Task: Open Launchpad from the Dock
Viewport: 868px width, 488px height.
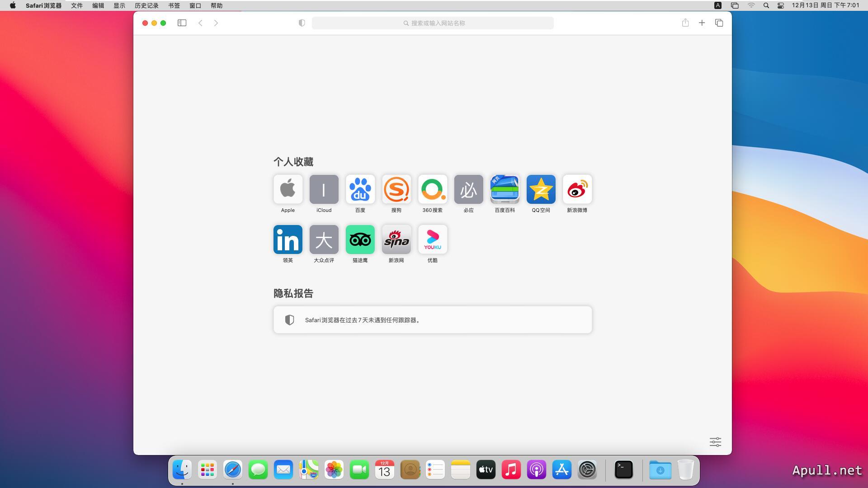Action: 208,470
